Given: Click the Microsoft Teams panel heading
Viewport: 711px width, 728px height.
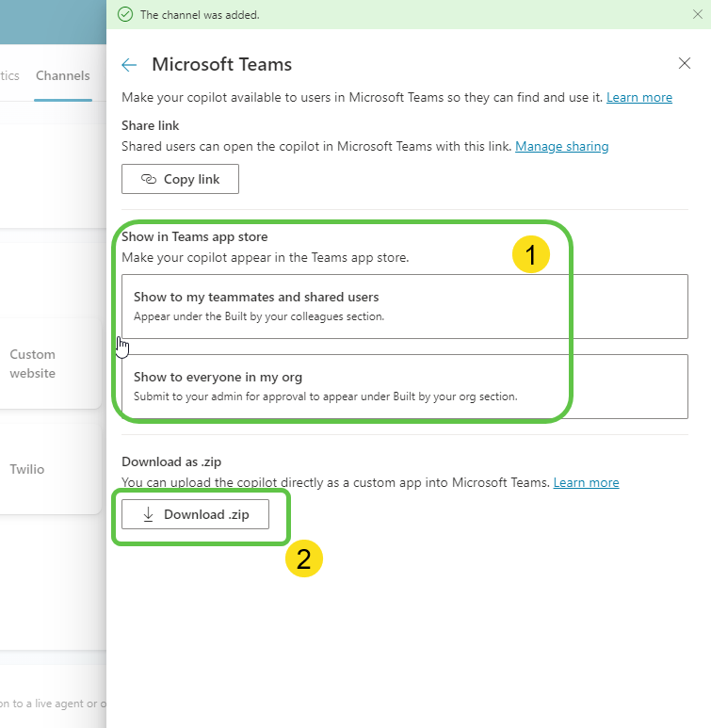Looking at the screenshot, I should [221, 64].
